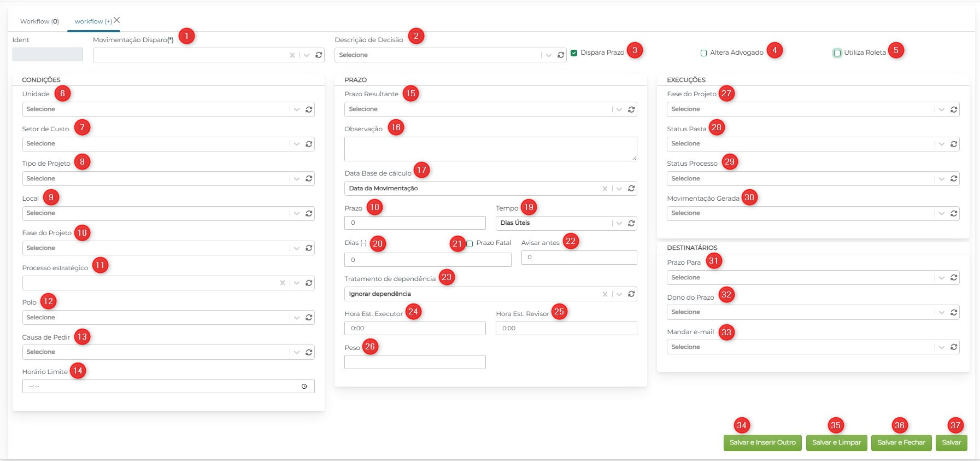Focus the Observação text area
This screenshot has width=980, height=461.
pyautogui.click(x=491, y=149)
